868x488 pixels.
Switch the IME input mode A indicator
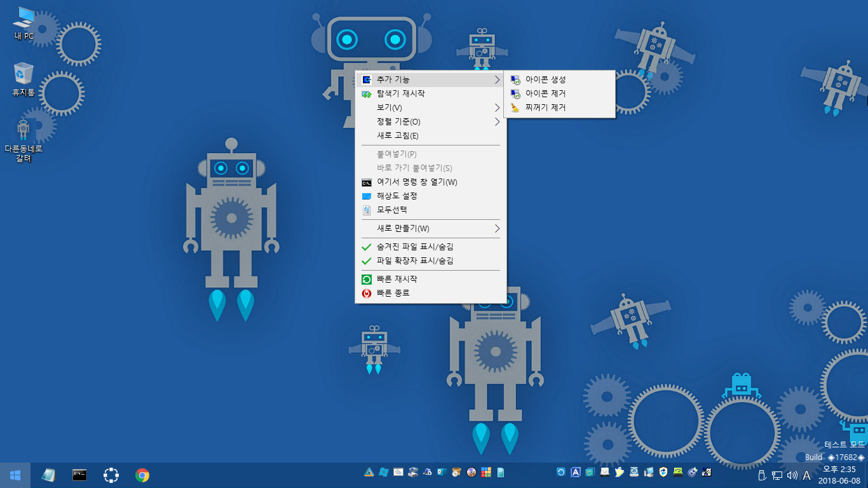click(x=806, y=475)
